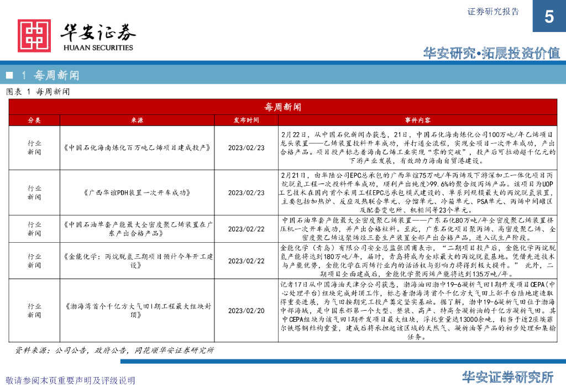Select section heading 1 每周新闻
Image resolution: width=566 pixels, height=392 pixels.
[50, 75]
